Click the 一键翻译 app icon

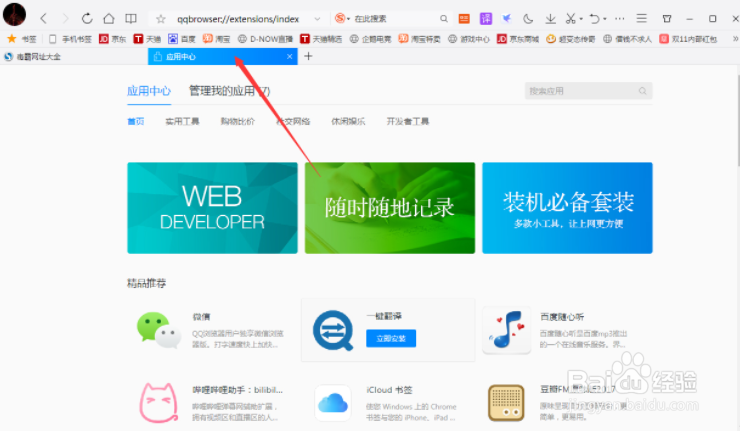tap(333, 330)
